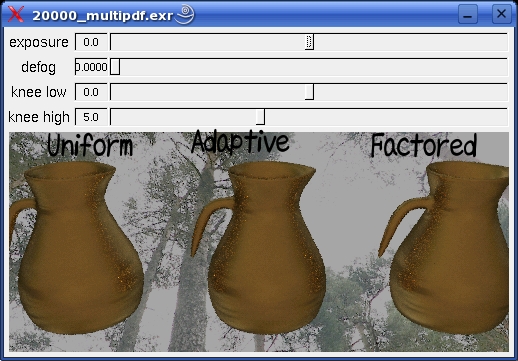Click the "knee low" label

click(39, 92)
